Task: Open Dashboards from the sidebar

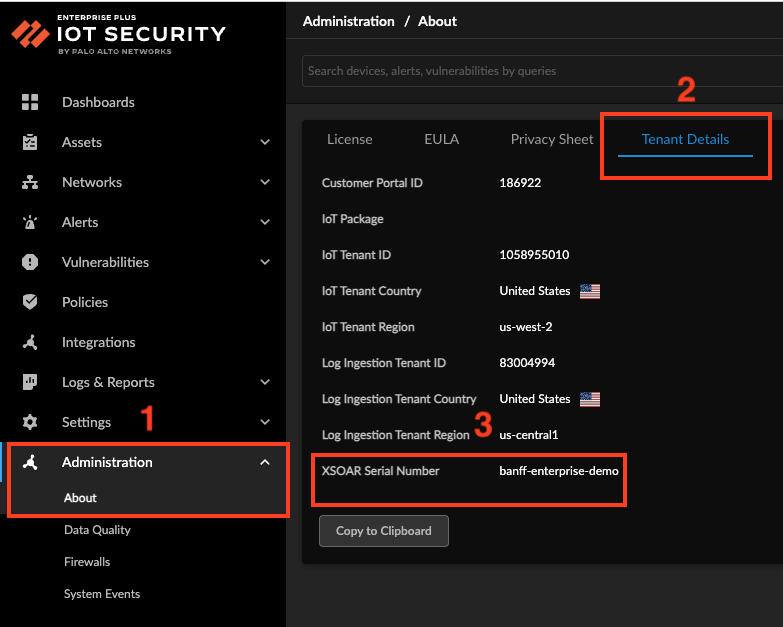Action: point(98,102)
